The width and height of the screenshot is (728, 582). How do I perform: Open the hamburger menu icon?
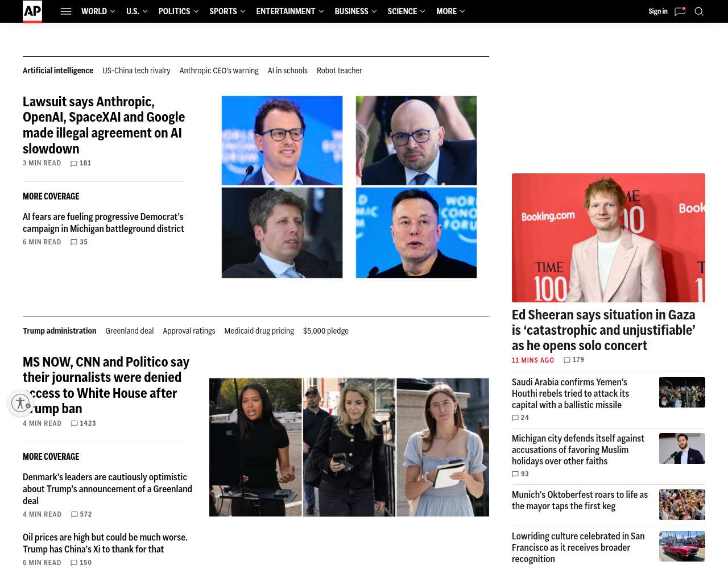(66, 11)
